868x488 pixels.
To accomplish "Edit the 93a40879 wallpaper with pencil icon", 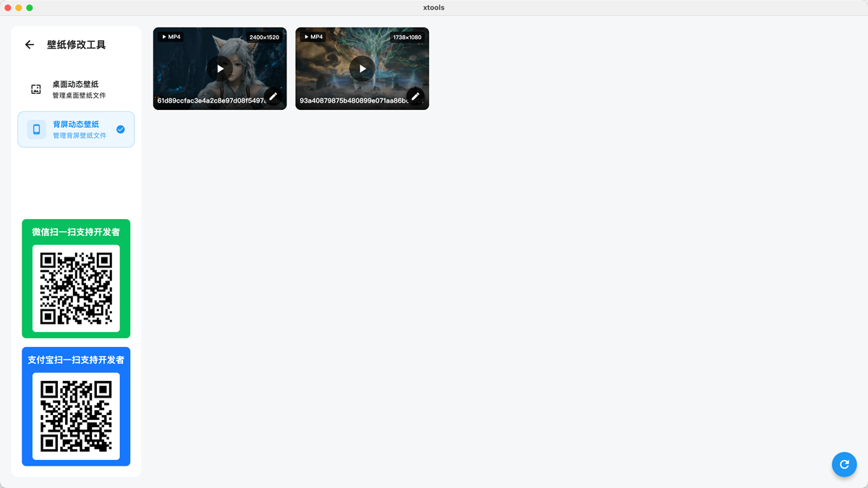I will [415, 96].
